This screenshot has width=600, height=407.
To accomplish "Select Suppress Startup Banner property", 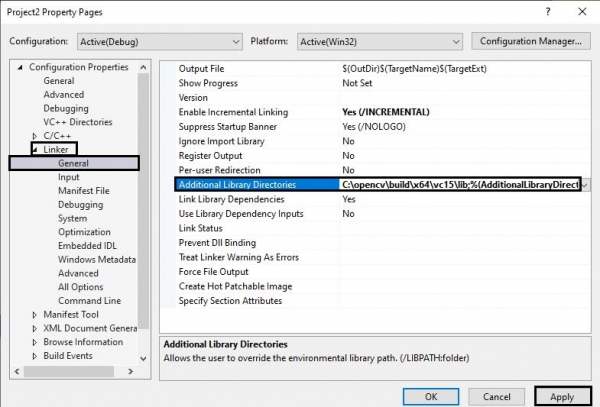I will coord(228,127).
